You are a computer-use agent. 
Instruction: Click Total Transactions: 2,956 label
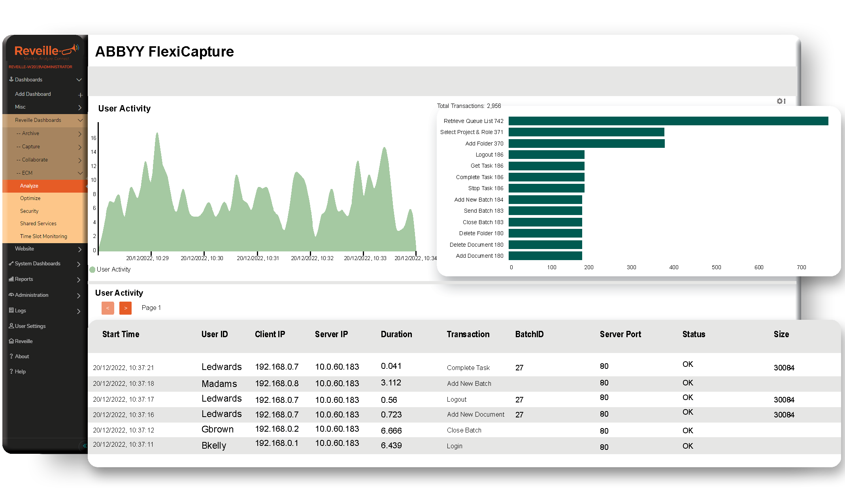(469, 106)
